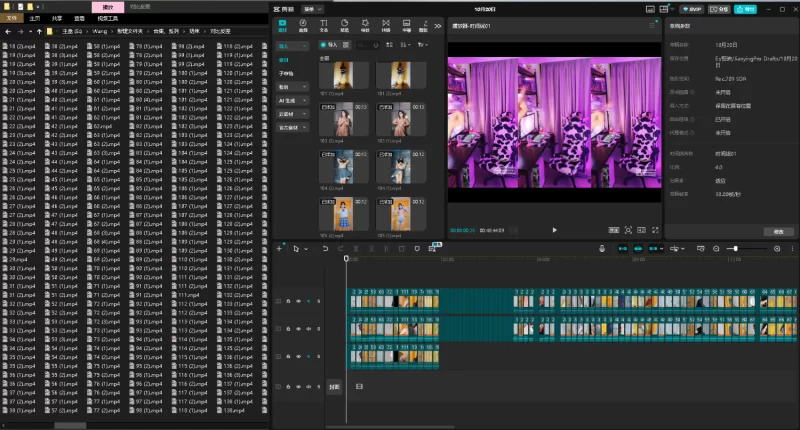Open the Audio (音频) panel icon

[x=303, y=25]
